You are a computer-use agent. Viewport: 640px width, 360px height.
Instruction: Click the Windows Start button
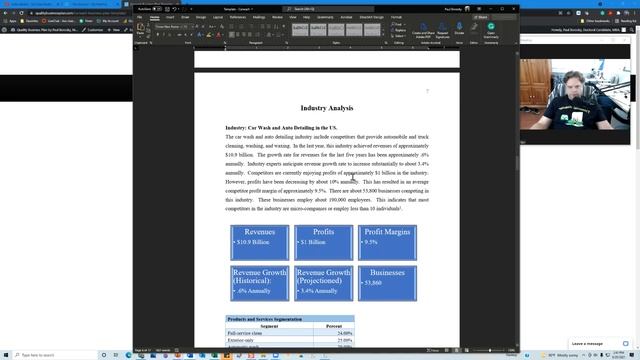(x=6, y=355)
